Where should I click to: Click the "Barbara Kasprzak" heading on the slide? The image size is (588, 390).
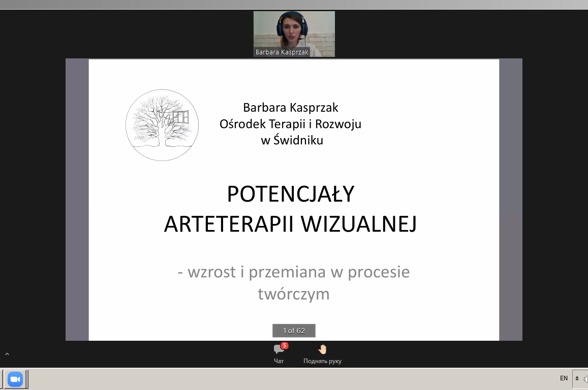290,108
